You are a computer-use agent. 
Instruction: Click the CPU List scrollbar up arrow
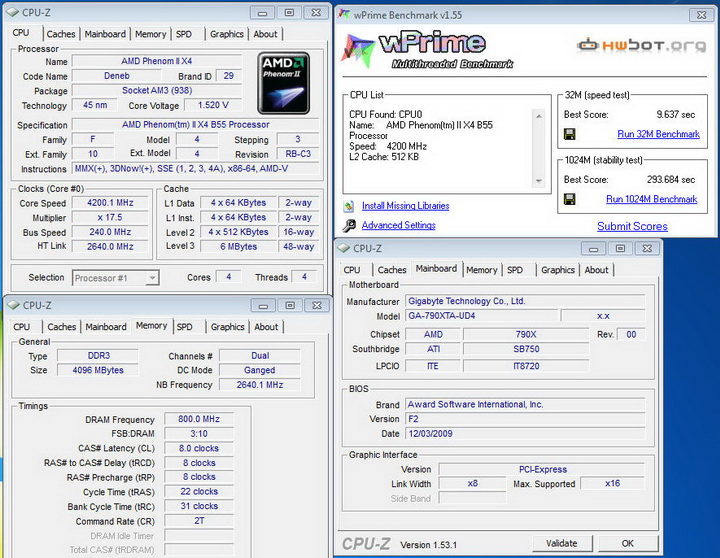[539, 115]
